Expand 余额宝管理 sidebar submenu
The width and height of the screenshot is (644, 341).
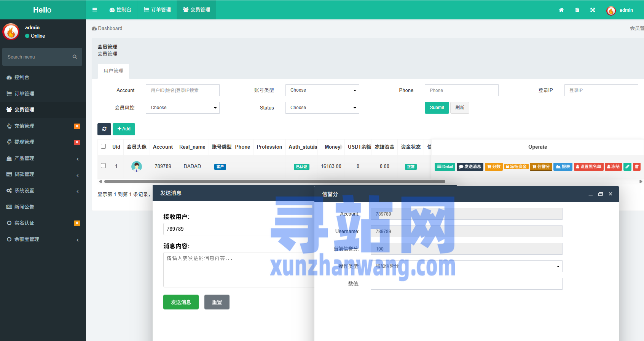43,239
